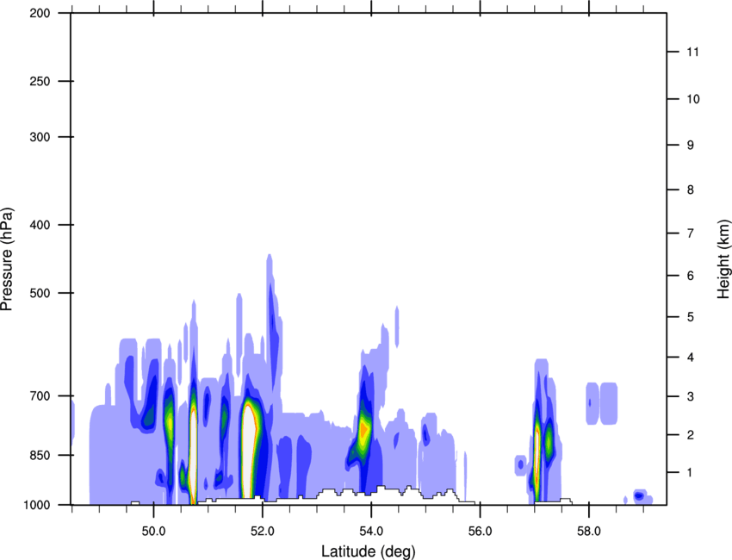The image size is (732, 560).
Task: Select the 250 pressure tick label
Action: [40, 81]
